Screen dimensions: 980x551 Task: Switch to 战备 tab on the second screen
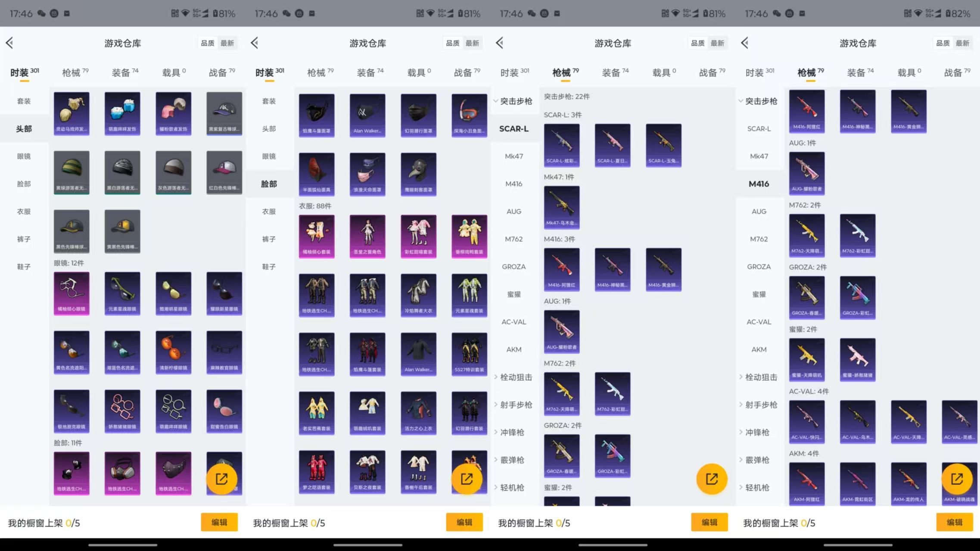[467, 72]
